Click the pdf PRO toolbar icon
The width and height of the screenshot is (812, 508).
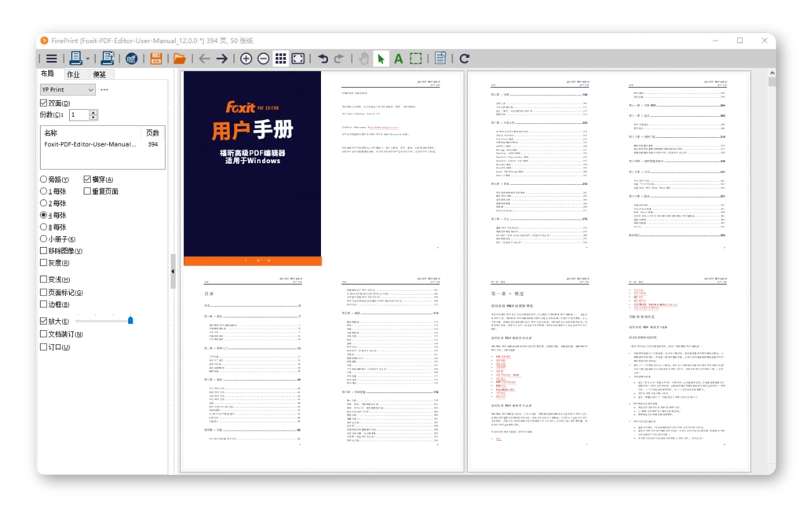pyautogui.click(x=131, y=59)
